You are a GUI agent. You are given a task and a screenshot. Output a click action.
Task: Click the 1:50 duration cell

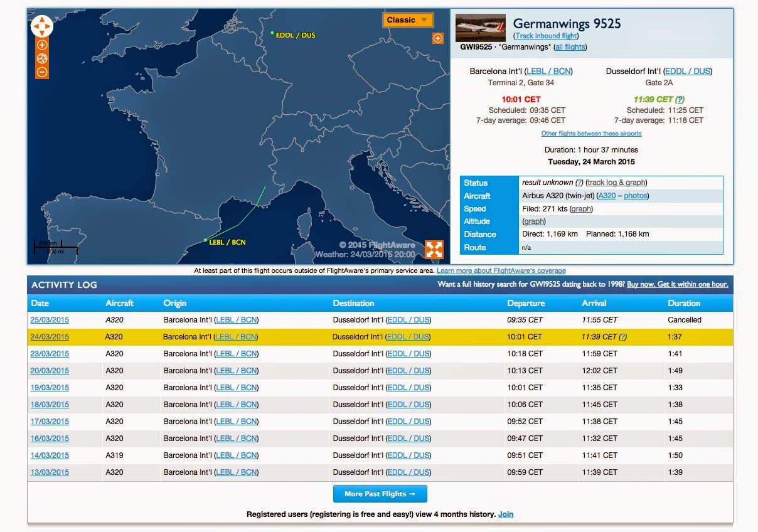675,455
